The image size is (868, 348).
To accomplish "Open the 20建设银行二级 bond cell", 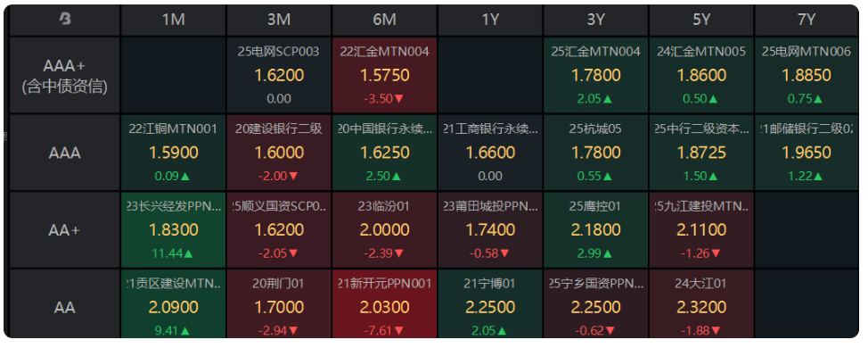I will point(279,153).
